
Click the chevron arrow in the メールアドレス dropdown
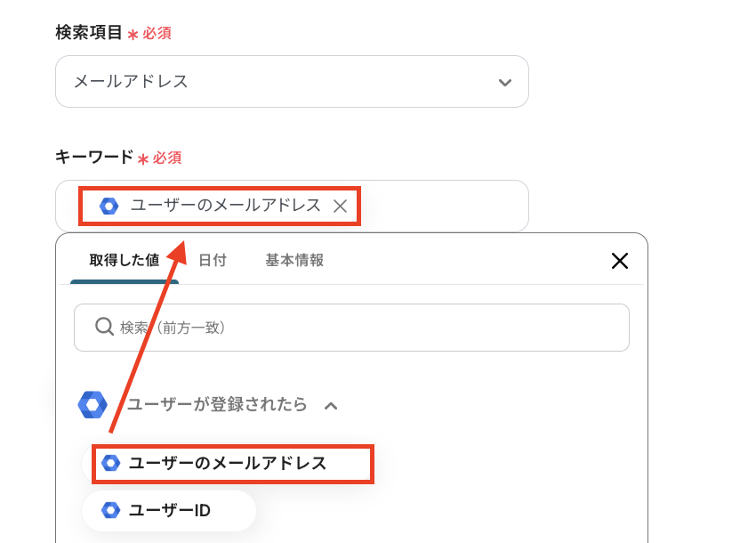[504, 83]
